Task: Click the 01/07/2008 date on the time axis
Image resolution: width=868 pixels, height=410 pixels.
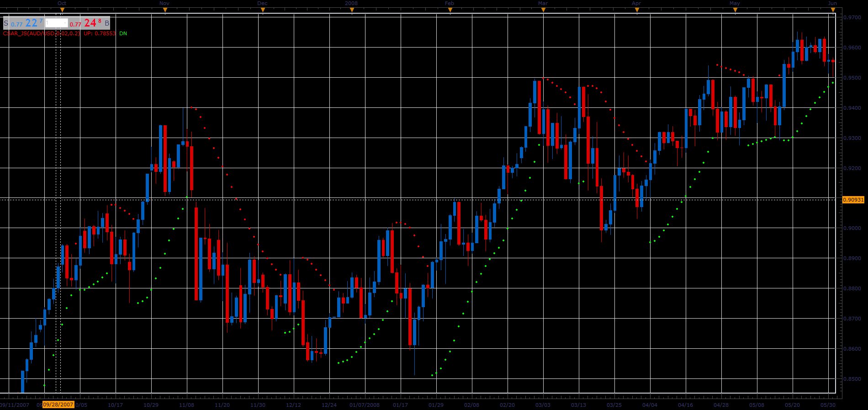Action: tap(365, 405)
